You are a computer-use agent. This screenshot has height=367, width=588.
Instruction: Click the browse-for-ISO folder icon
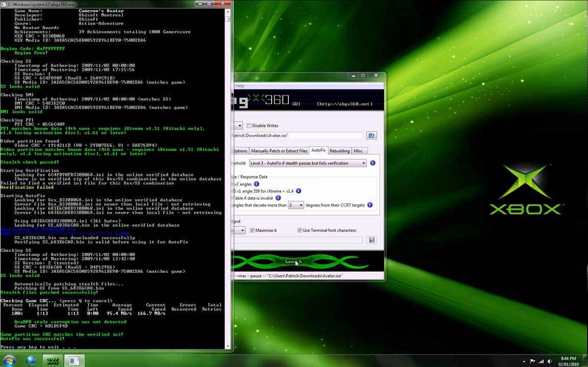point(371,136)
